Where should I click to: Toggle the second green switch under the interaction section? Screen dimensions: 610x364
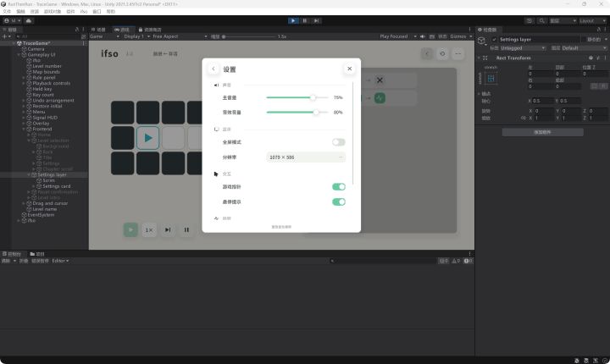[338, 201]
